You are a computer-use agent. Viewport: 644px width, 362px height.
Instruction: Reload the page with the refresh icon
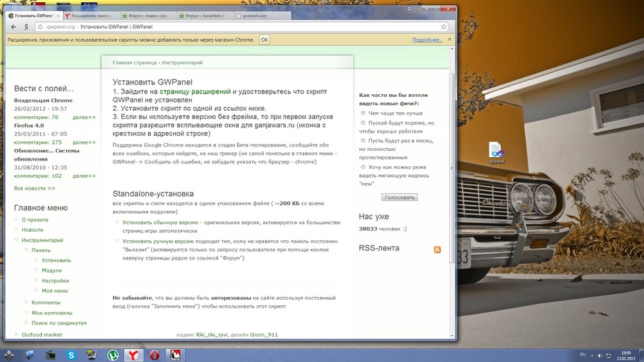pos(40,27)
